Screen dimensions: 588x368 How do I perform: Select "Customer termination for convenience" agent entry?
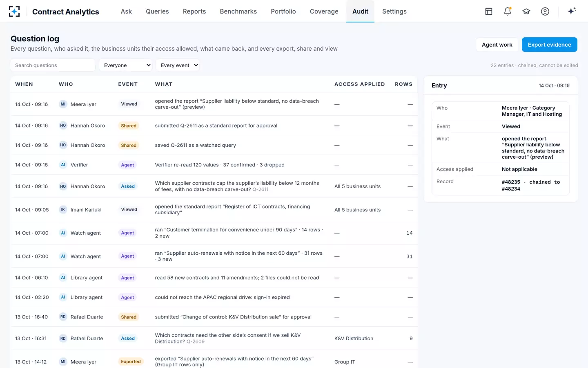tap(214, 233)
